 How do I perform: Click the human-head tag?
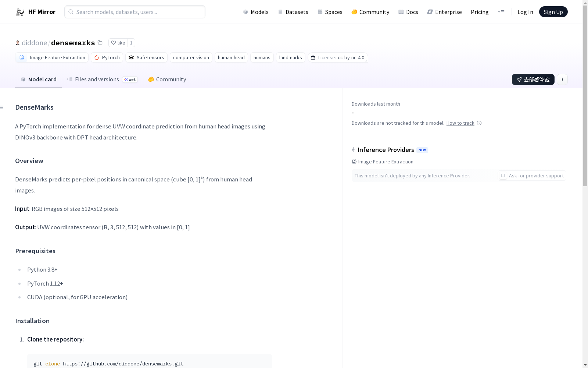pyautogui.click(x=231, y=57)
